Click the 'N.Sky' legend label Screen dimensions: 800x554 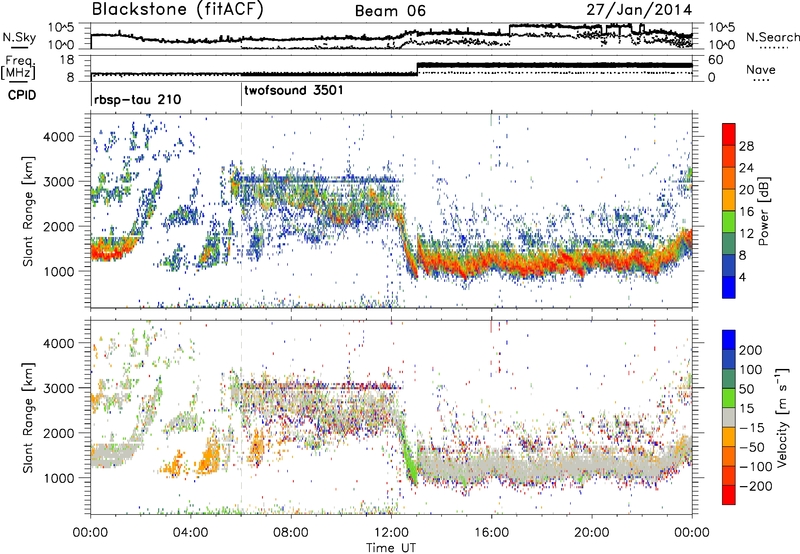19,37
